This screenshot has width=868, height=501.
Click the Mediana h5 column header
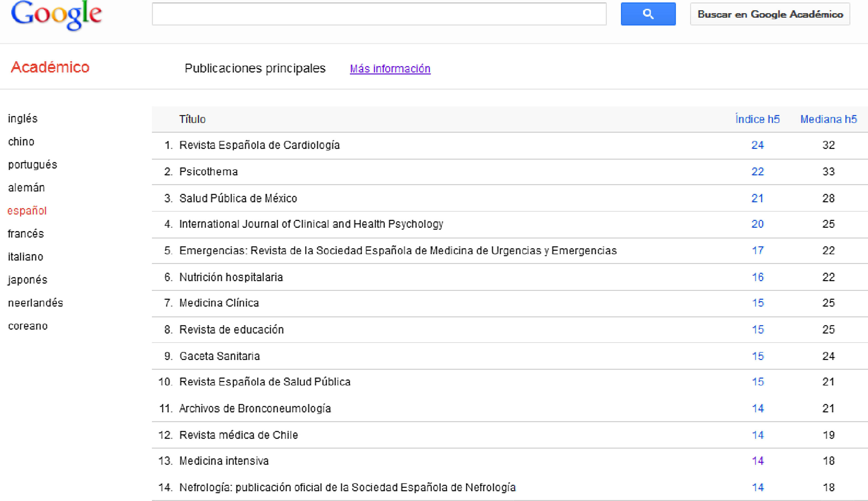(x=829, y=119)
